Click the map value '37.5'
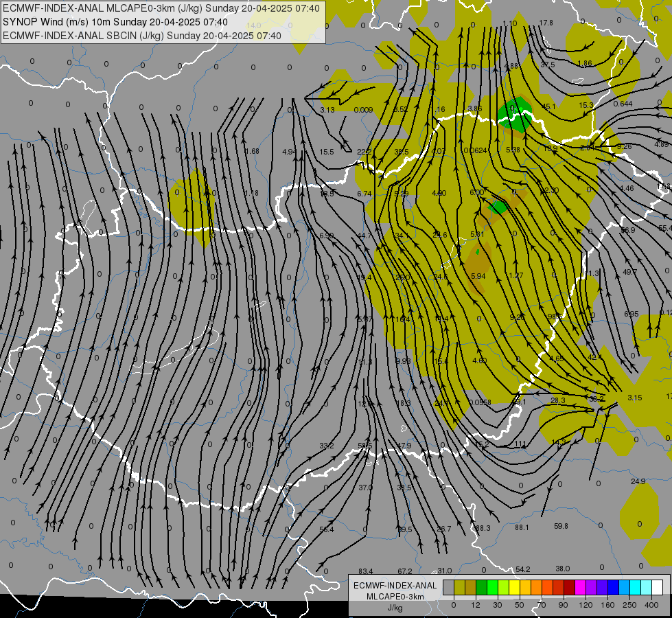This screenshot has width=672, height=618. 547,65
